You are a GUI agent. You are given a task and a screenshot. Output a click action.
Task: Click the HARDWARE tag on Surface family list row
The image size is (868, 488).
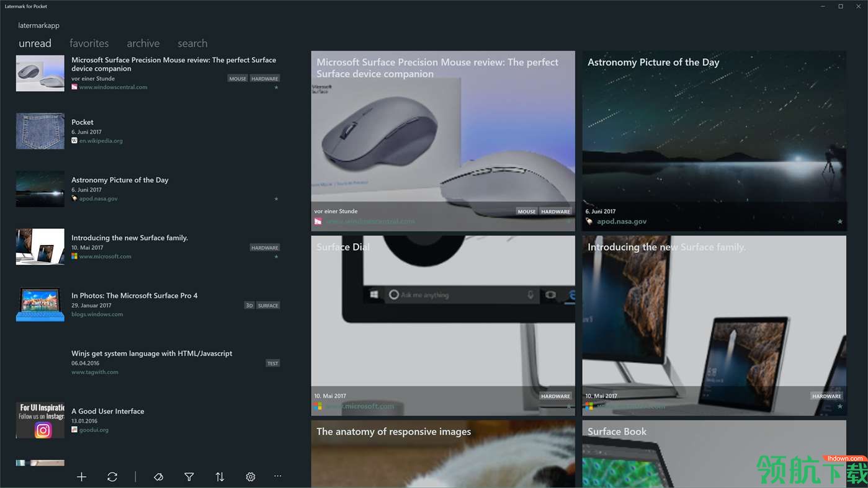coord(265,248)
